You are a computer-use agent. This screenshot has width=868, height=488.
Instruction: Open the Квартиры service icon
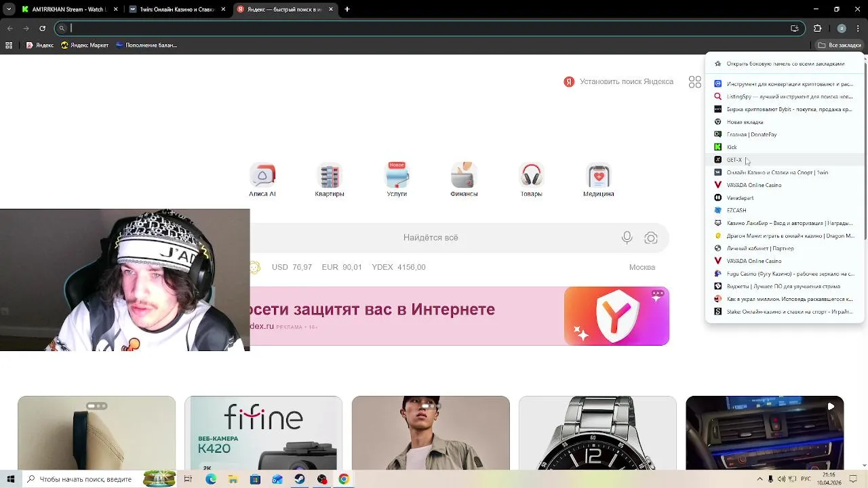click(330, 180)
